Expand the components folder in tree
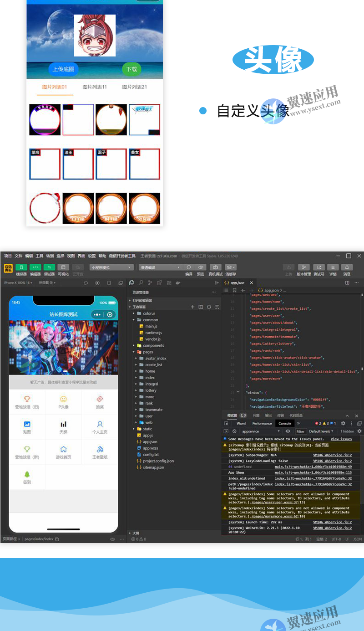Image resolution: width=364 pixels, height=631 pixels. [153, 345]
